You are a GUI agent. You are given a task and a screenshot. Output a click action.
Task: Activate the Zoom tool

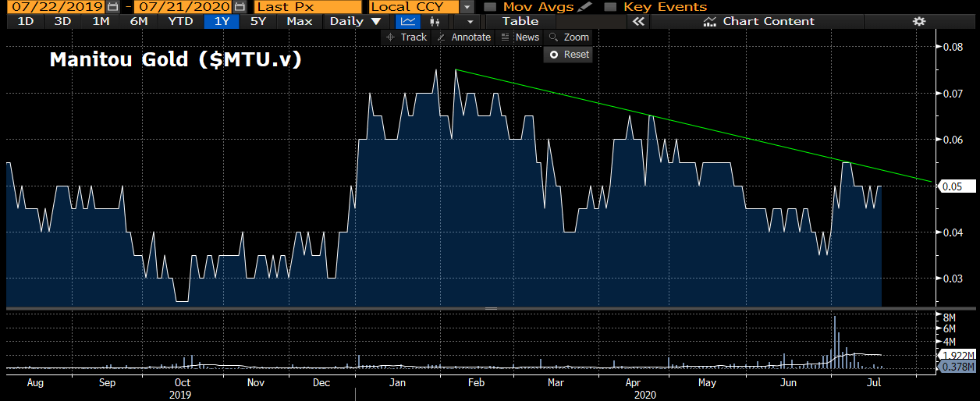pos(569,37)
